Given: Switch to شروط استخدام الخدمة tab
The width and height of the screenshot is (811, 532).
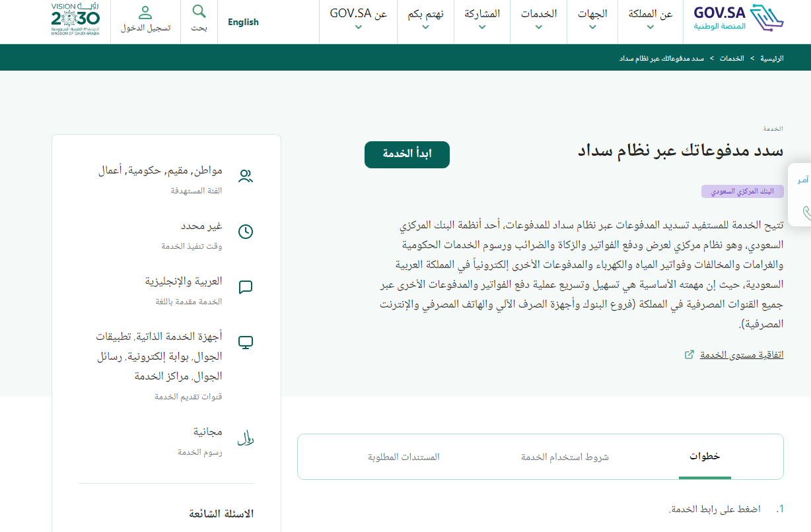Looking at the screenshot, I should click(565, 457).
